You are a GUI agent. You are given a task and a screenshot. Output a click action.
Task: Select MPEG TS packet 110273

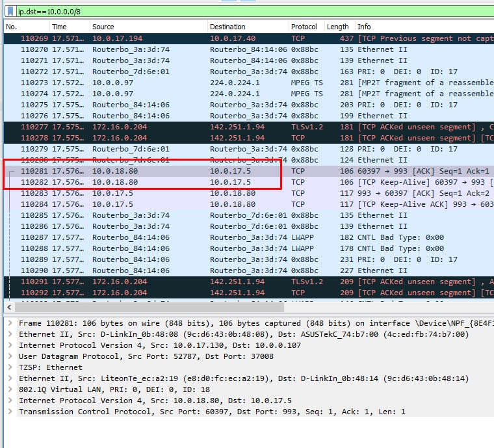249,83
